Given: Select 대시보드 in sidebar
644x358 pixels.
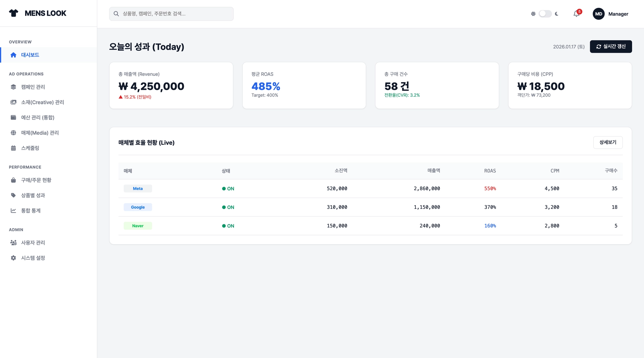Looking at the screenshot, I should 30,55.
